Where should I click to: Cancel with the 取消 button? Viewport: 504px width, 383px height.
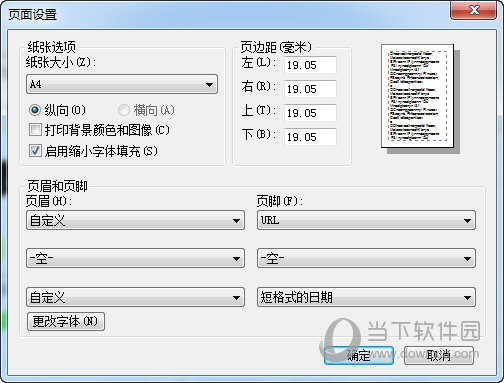(x=439, y=355)
